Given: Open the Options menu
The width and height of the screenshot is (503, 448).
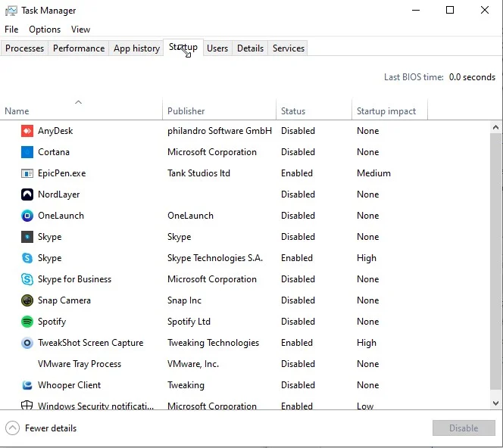Looking at the screenshot, I should tap(45, 30).
